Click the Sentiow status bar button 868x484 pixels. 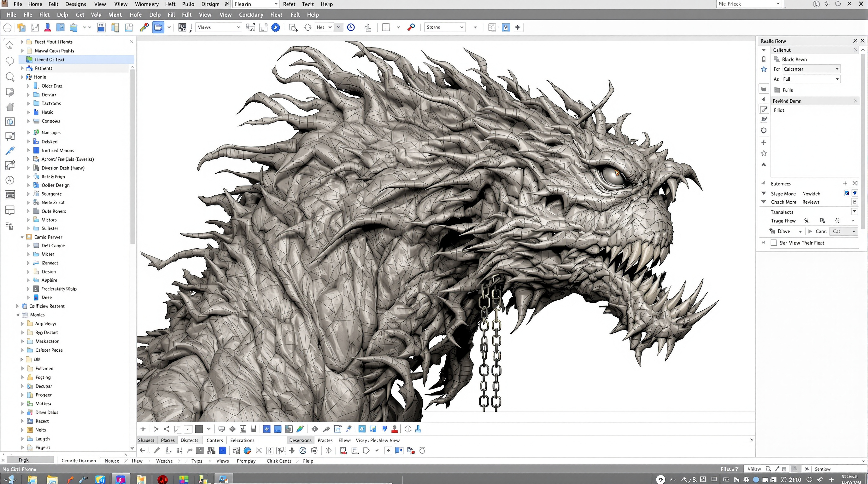tap(823, 469)
